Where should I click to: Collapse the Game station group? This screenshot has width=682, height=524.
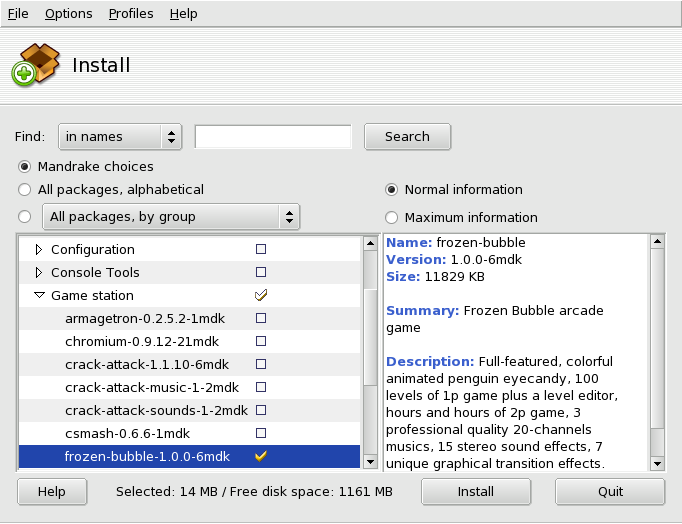click(39, 295)
